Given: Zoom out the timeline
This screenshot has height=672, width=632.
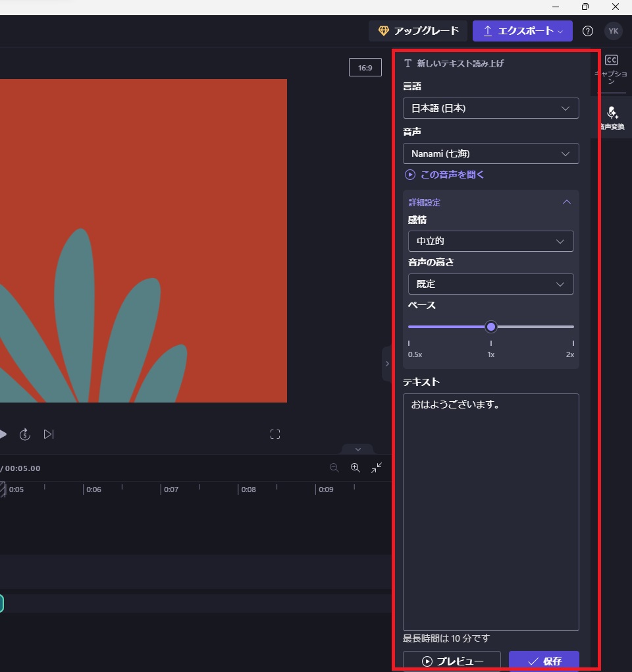Looking at the screenshot, I should click(x=334, y=468).
